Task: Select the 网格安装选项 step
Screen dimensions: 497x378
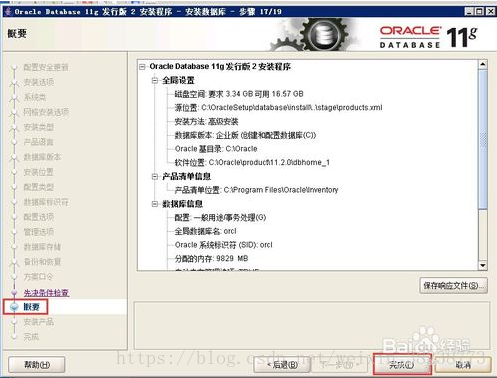Action: point(46,112)
